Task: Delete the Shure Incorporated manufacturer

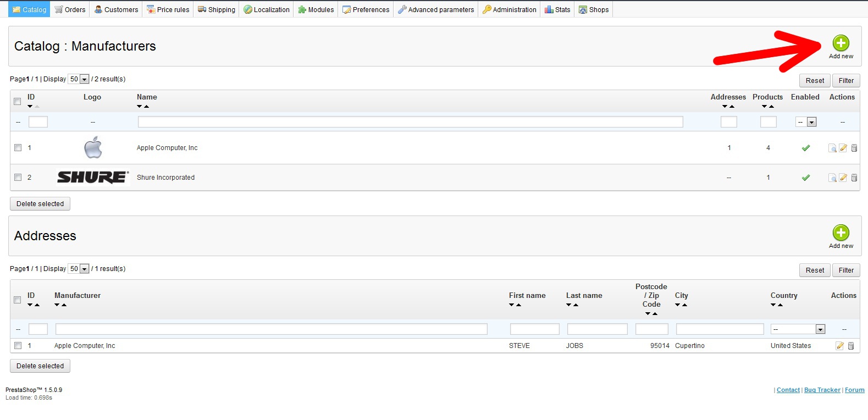Action: pyautogui.click(x=854, y=178)
